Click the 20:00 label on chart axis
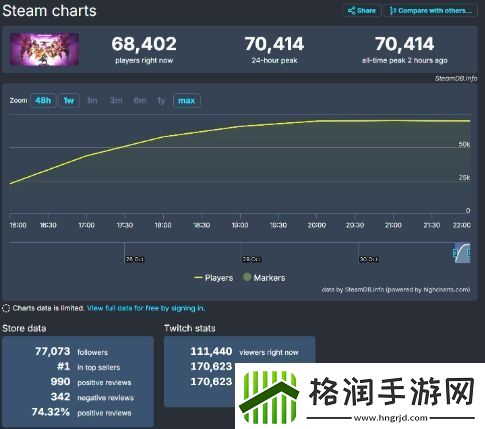485x429 pixels. 316,225
